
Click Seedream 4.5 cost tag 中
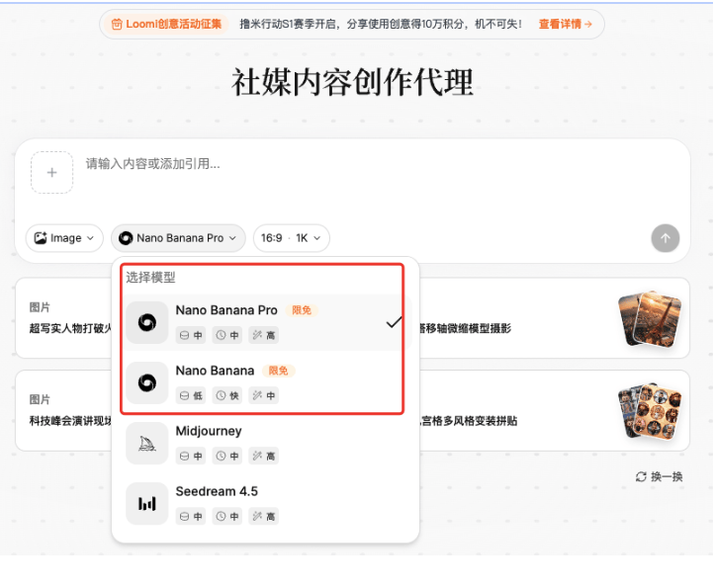191,517
